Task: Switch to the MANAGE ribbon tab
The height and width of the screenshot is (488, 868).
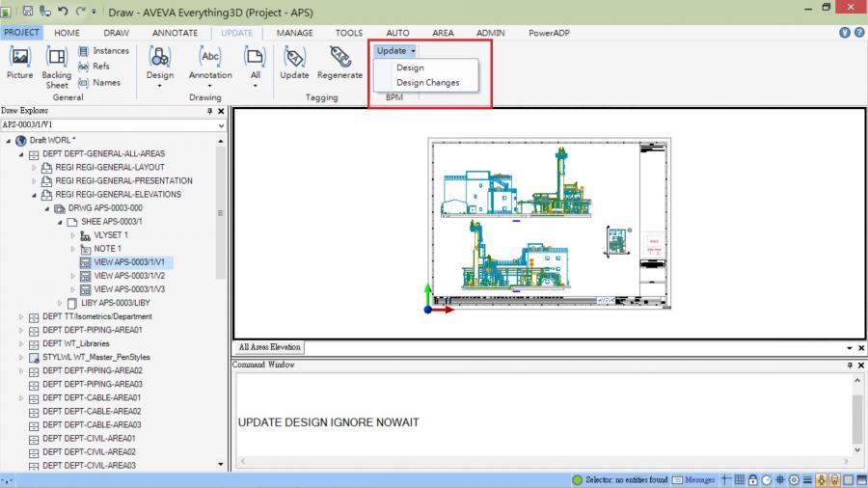Action: click(x=294, y=33)
